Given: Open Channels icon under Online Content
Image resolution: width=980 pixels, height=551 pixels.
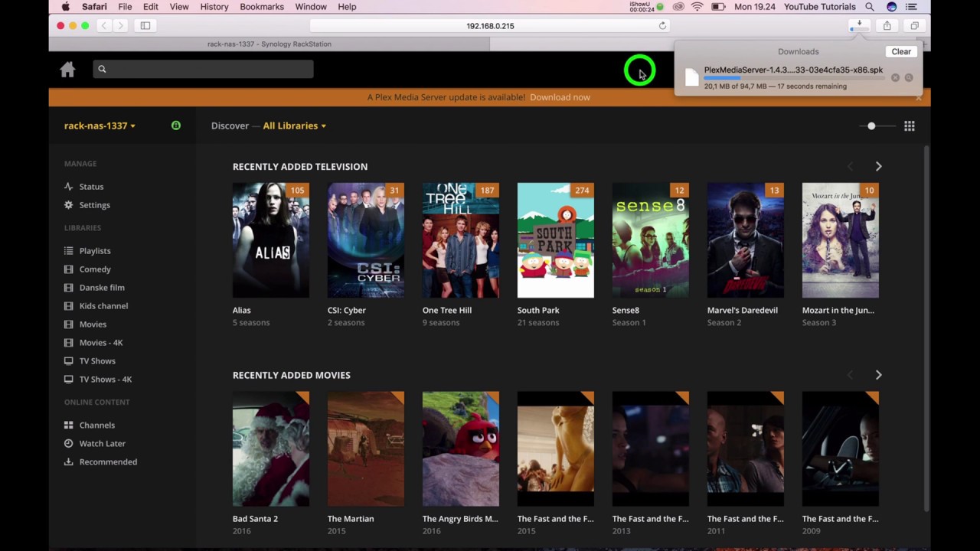Looking at the screenshot, I should click(69, 425).
